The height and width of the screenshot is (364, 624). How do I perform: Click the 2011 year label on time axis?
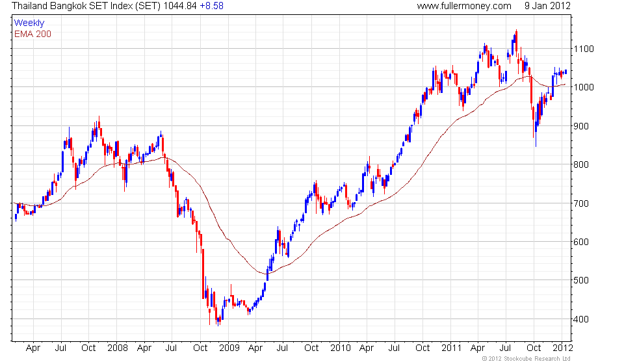pyautogui.click(x=451, y=348)
